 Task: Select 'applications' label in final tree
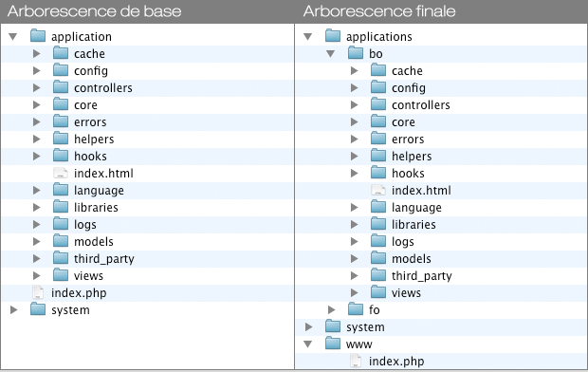379,37
